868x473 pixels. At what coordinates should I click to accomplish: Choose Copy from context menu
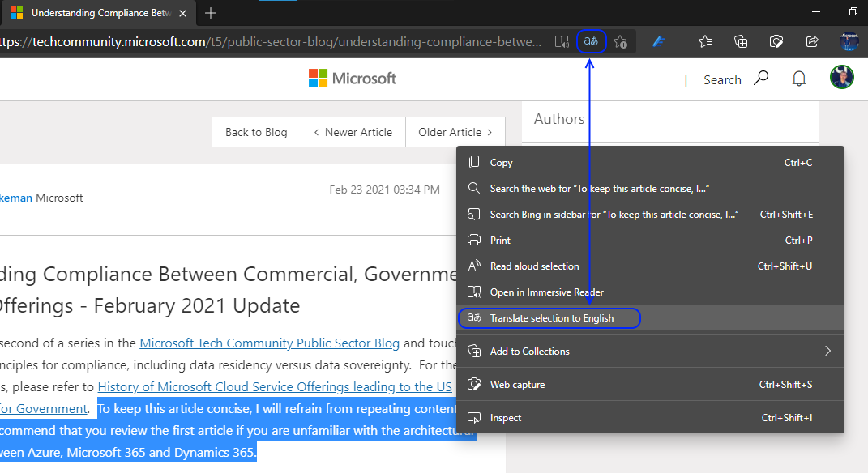tap(651, 163)
